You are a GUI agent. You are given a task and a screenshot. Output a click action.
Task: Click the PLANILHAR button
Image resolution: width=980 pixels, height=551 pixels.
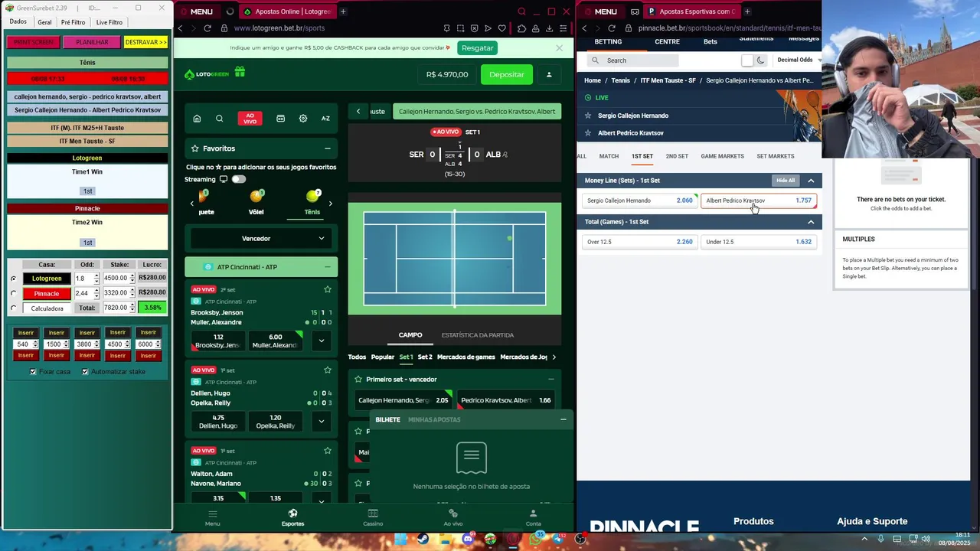pos(92,42)
